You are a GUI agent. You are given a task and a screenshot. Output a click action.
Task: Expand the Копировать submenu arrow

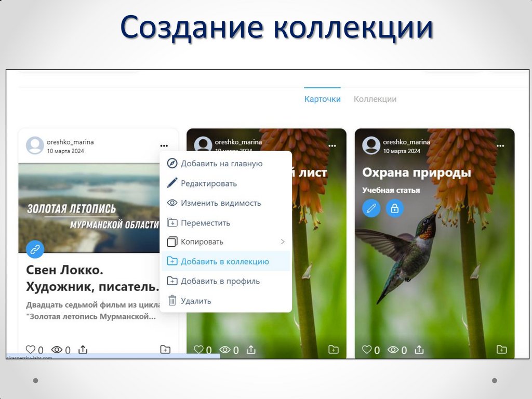[283, 242]
